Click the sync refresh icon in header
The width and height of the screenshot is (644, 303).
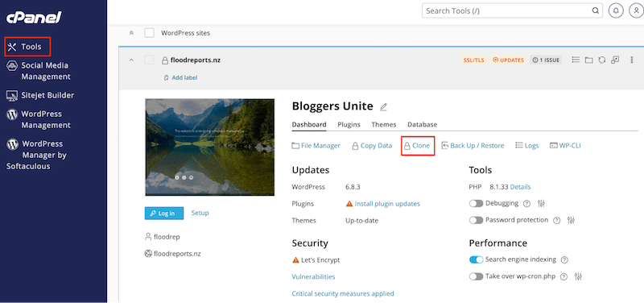tap(601, 60)
